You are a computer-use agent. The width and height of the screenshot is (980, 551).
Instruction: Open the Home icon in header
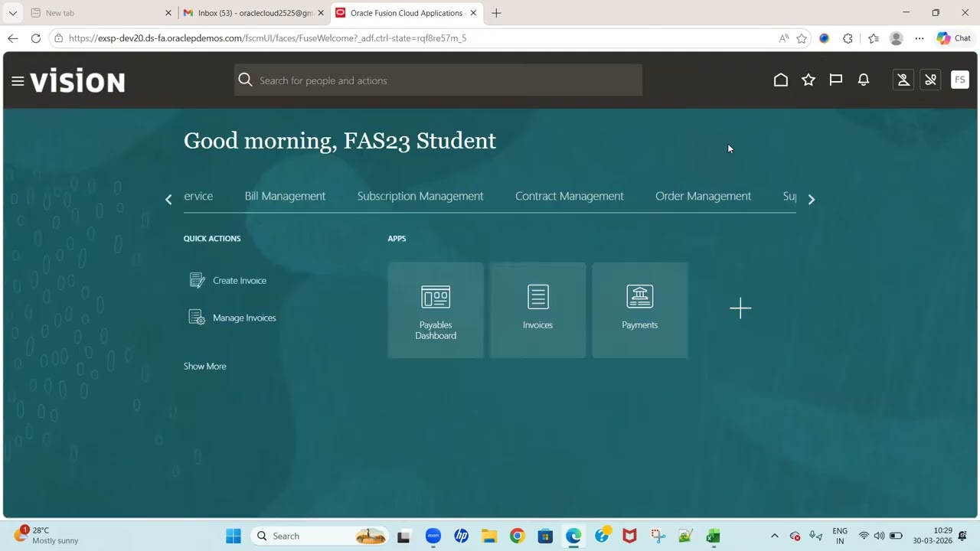point(781,80)
